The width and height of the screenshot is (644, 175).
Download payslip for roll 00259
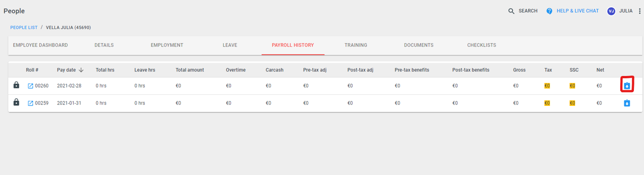point(627,103)
